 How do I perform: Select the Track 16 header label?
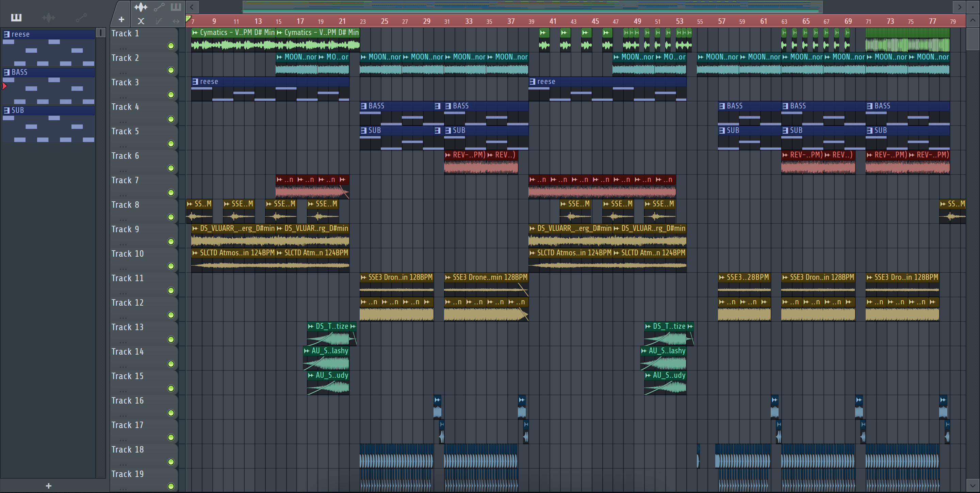point(128,401)
